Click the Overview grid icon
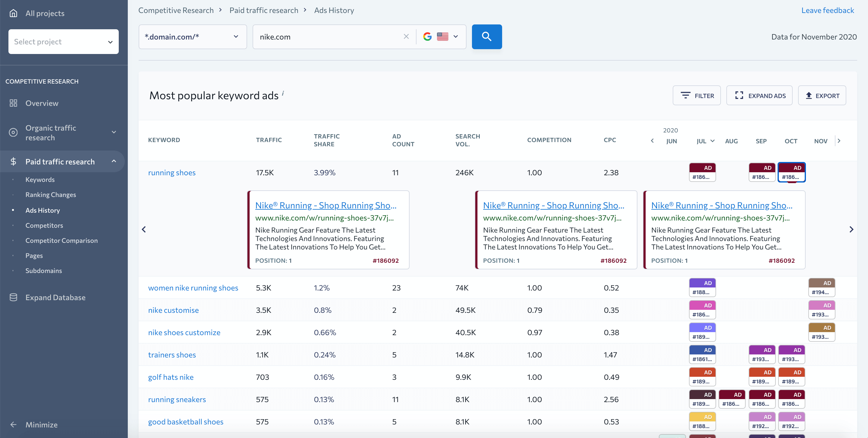Screen dimensions: 868x438 13,103
